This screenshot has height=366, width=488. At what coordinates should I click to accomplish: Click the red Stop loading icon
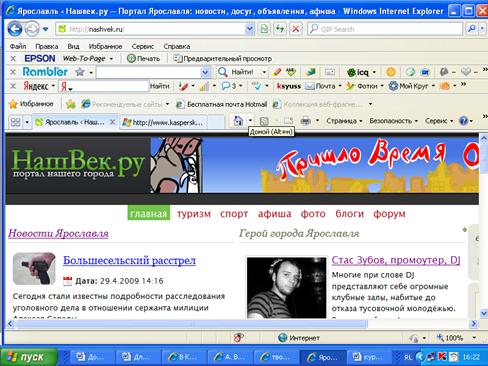tap(296, 29)
